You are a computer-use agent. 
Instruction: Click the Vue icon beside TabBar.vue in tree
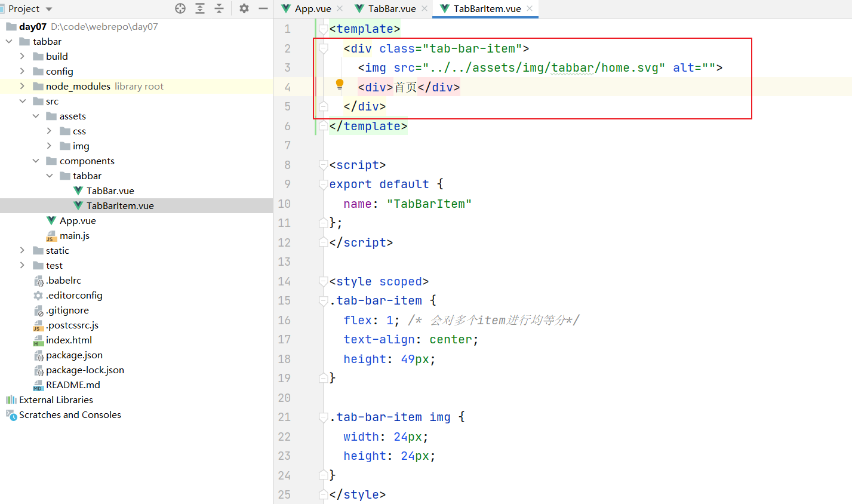[78, 190]
